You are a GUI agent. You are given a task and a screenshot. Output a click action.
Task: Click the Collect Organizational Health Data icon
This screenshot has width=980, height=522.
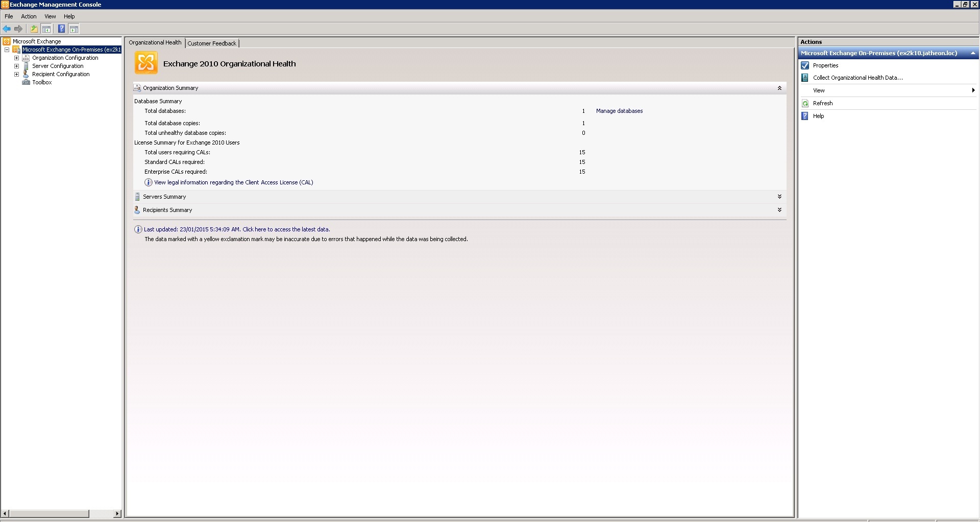coord(805,78)
